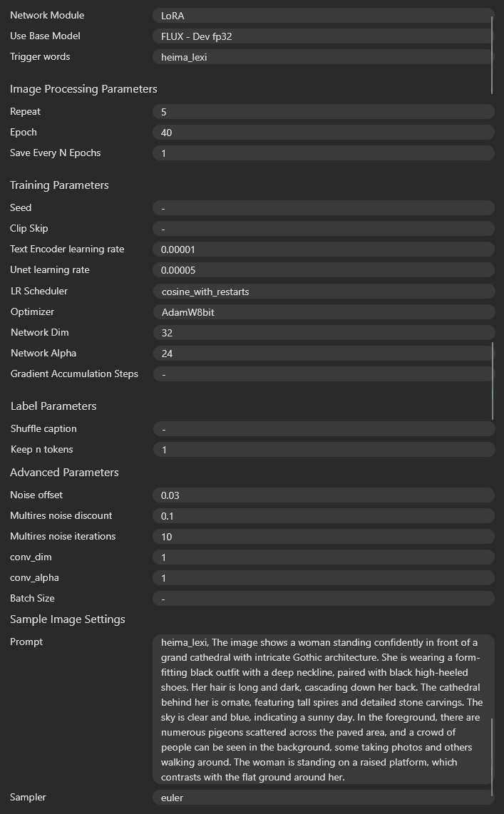Image resolution: width=504 pixels, height=814 pixels.
Task: Click the Shuffle caption label
Action: point(43,429)
